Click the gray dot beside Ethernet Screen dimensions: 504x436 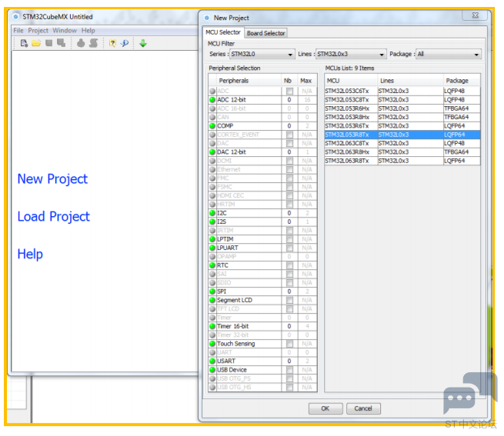212,169
